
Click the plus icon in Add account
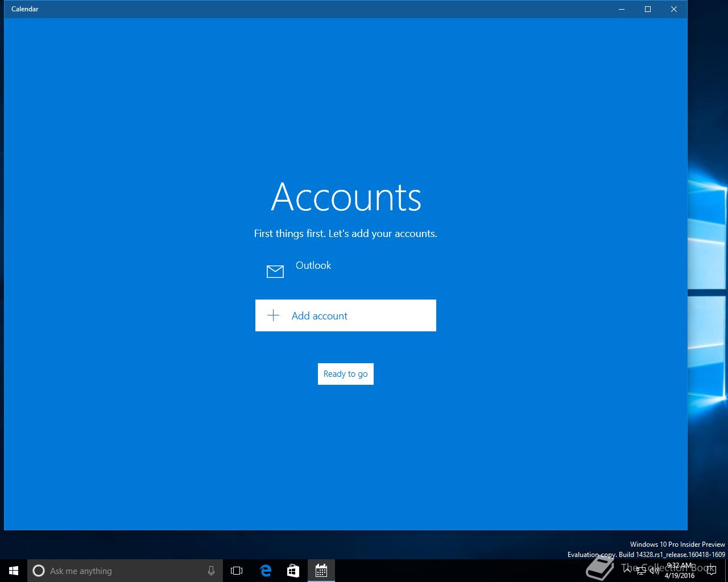coord(274,315)
